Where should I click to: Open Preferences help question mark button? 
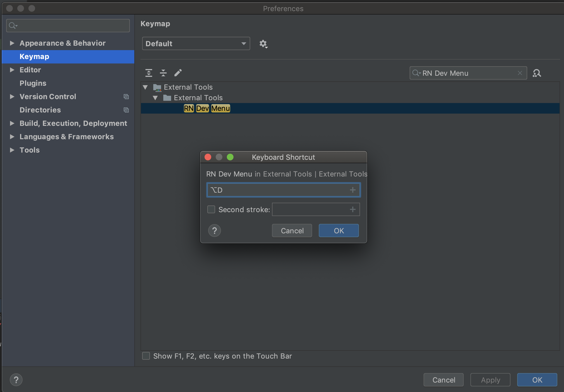point(16,380)
